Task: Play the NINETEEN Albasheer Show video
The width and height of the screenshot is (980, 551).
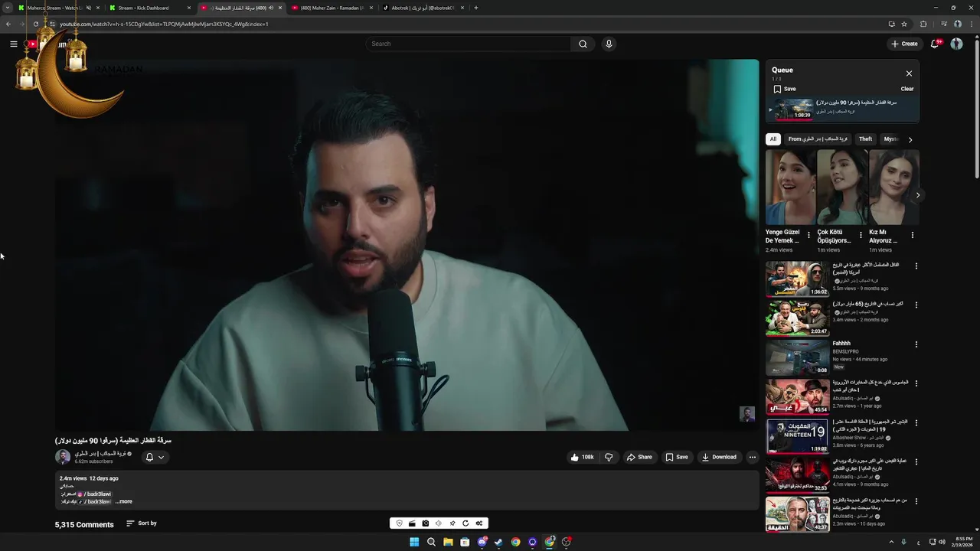Action: point(797,436)
